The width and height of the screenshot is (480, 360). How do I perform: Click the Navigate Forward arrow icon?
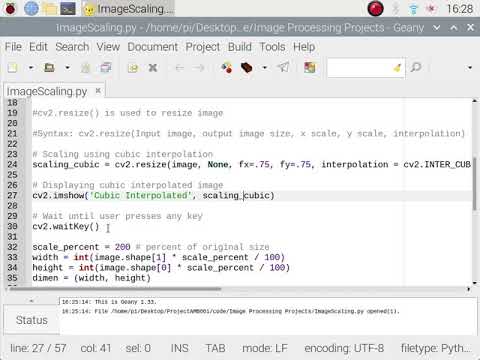(x=199, y=68)
